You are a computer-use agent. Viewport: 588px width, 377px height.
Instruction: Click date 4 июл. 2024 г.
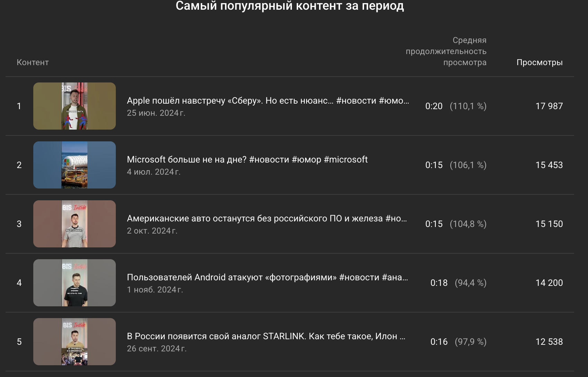point(154,172)
